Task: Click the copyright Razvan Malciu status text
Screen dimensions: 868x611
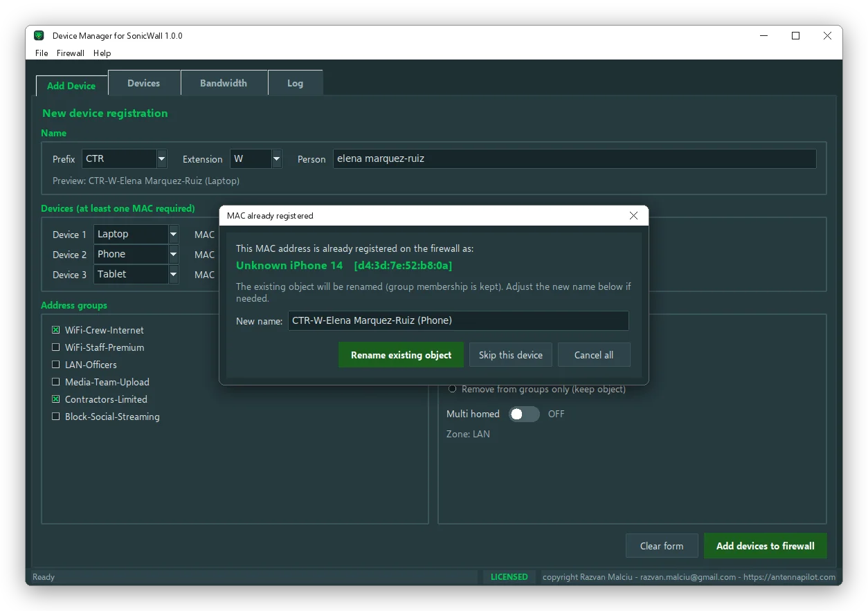Action: pyautogui.click(x=689, y=577)
